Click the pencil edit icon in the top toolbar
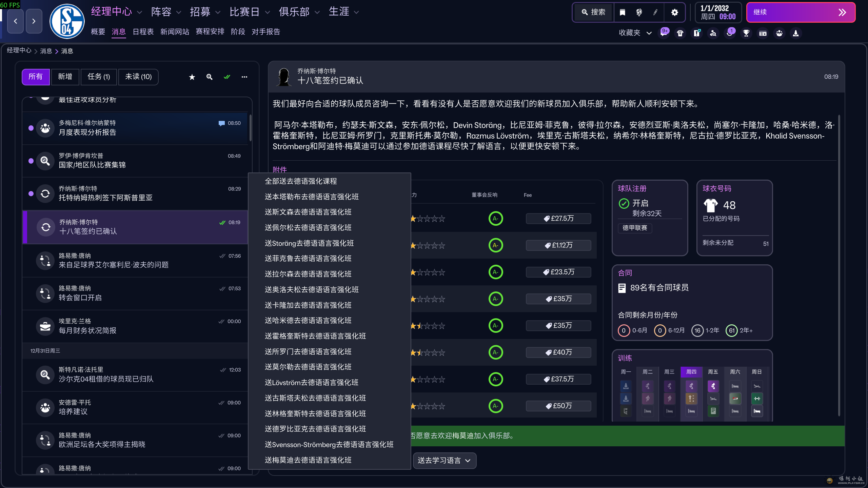 point(655,13)
